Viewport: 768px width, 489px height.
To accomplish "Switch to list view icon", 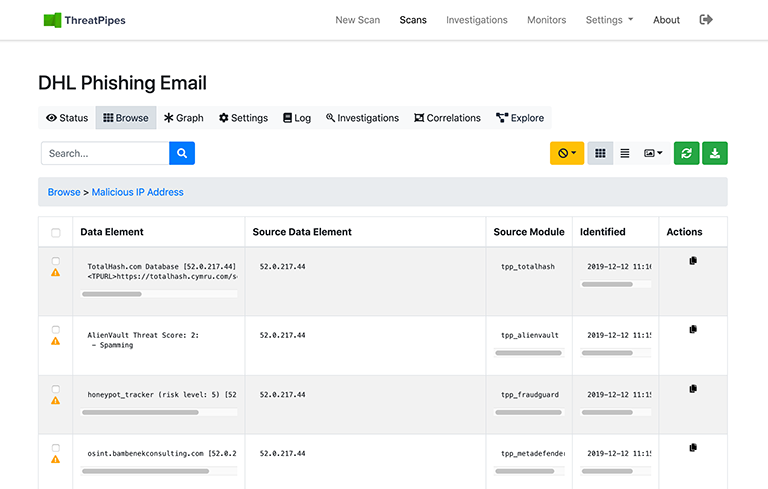I will pos(625,153).
